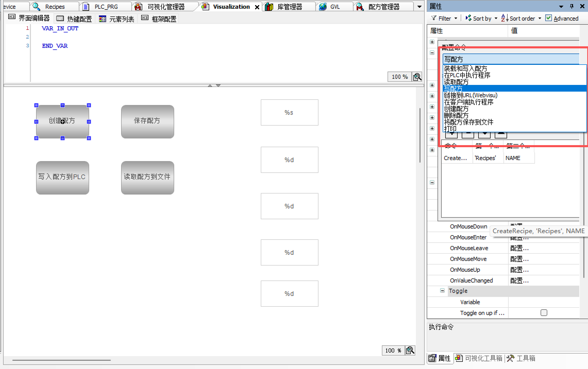Select the 写入配方到PLC button on the canvas
The height and width of the screenshot is (369, 588).
point(63,178)
